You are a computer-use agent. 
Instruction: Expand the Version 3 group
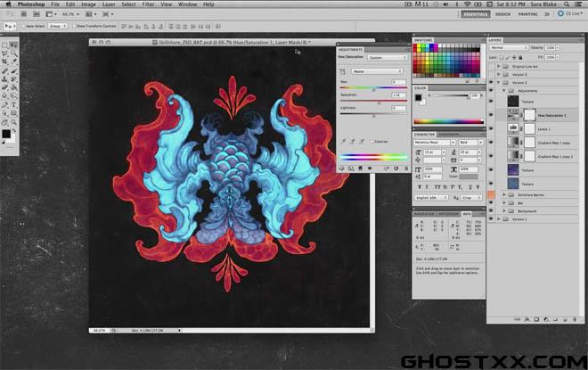[x=499, y=75]
